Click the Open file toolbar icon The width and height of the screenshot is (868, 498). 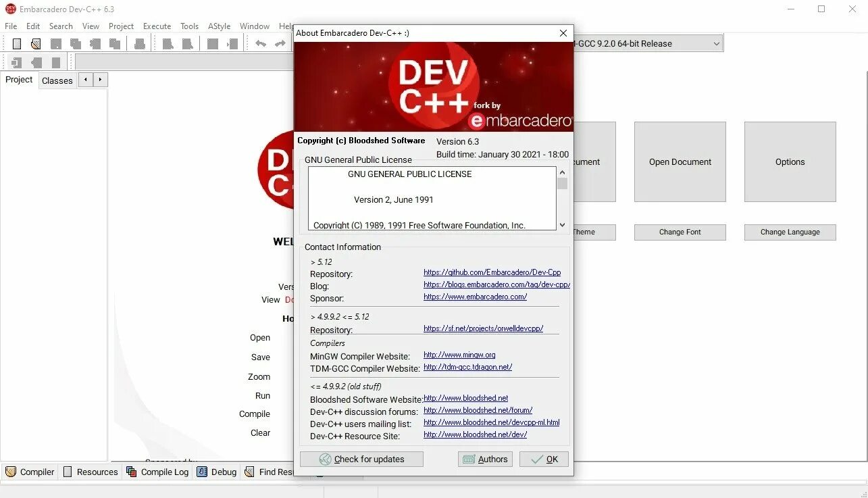pos(36,44)
